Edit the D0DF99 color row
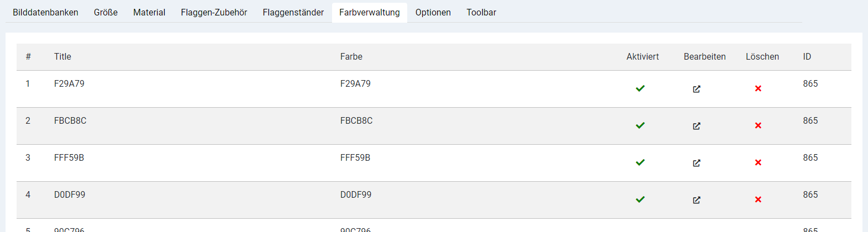This screenshot has height=232, width=868. pos(697,200)
